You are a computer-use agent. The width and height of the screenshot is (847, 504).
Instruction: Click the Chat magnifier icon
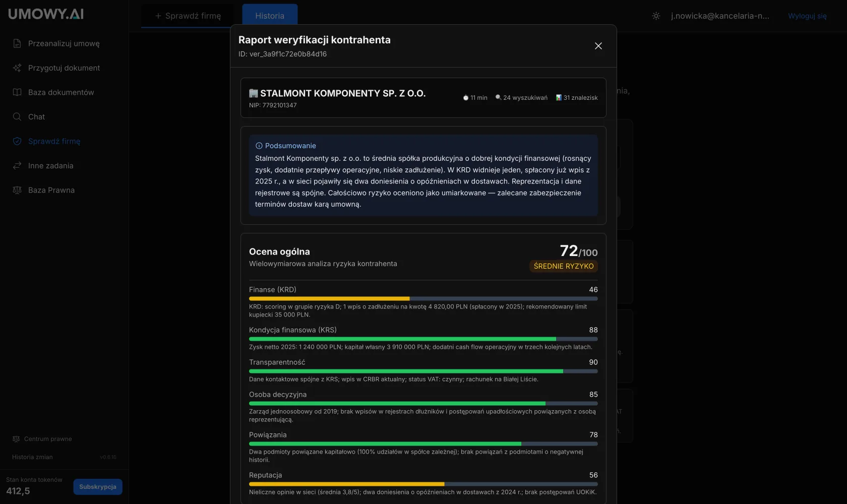[17, 117]
